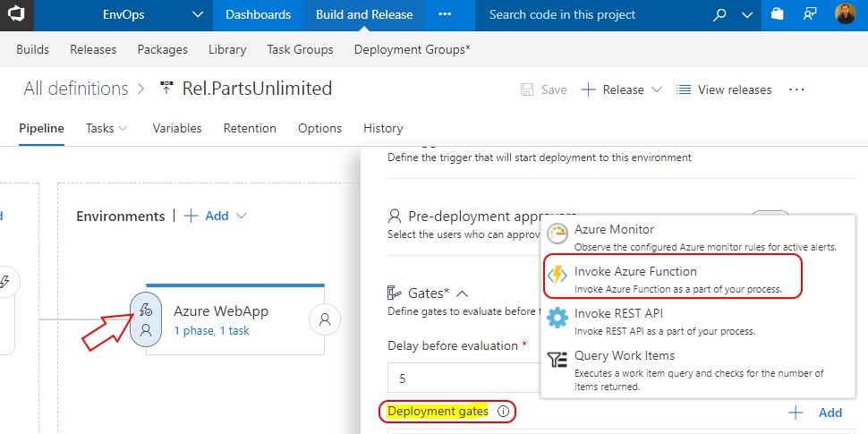This screenshot has height=434, width=868.
Task: Click the Query Work Items filter icon
Action: coord(557,361)
